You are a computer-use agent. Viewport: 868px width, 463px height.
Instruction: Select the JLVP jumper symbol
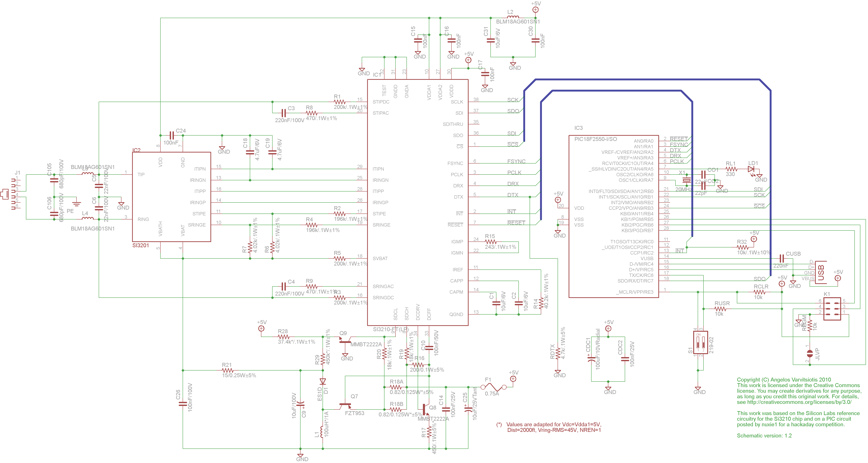(x=810, y=353)
